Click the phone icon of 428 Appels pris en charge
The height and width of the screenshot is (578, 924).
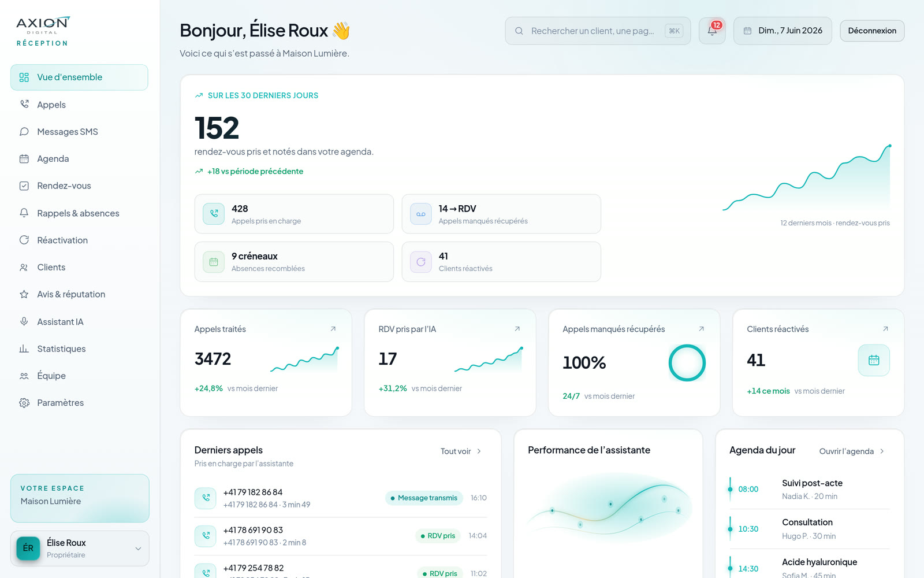tap(214, 214)
